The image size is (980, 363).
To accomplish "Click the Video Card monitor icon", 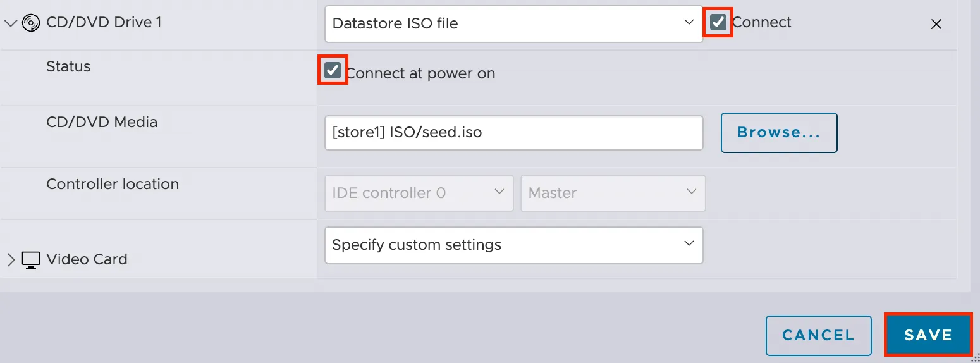I will [31, 260].
